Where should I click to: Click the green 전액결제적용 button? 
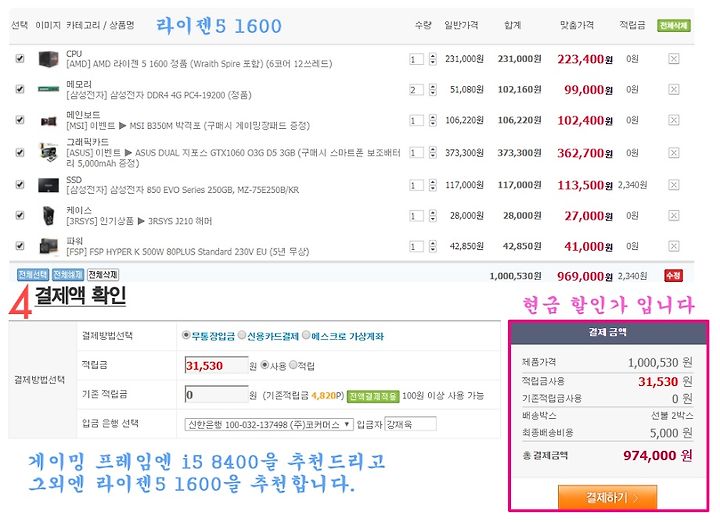pos(373,396)
